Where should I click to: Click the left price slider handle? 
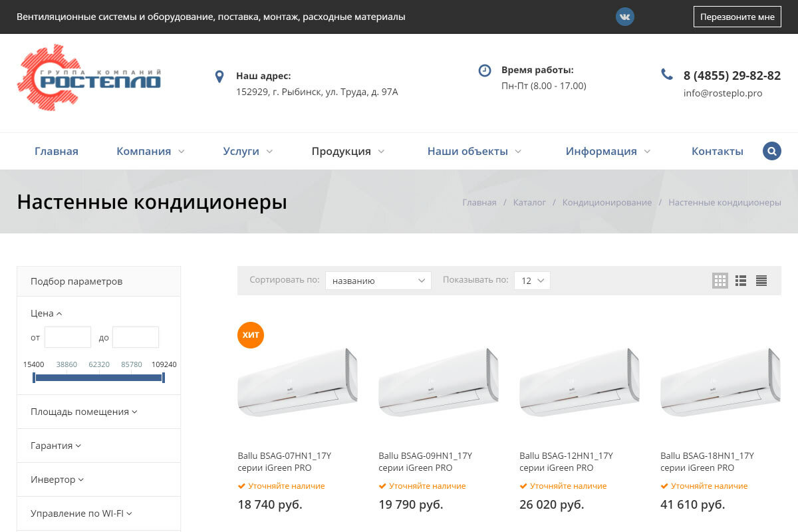pyautogui.click(x=34, y=378)
